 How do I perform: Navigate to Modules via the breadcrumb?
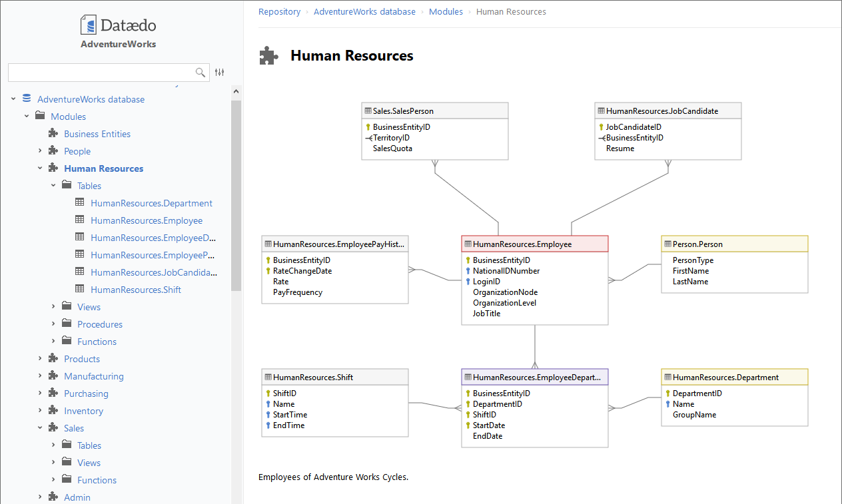coord(446,11)
